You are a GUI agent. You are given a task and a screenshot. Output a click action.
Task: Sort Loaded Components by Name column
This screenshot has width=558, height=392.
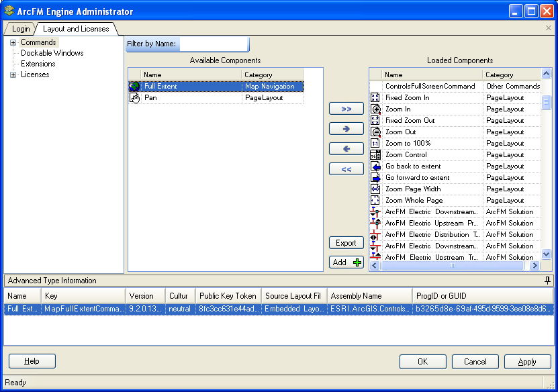432,75
